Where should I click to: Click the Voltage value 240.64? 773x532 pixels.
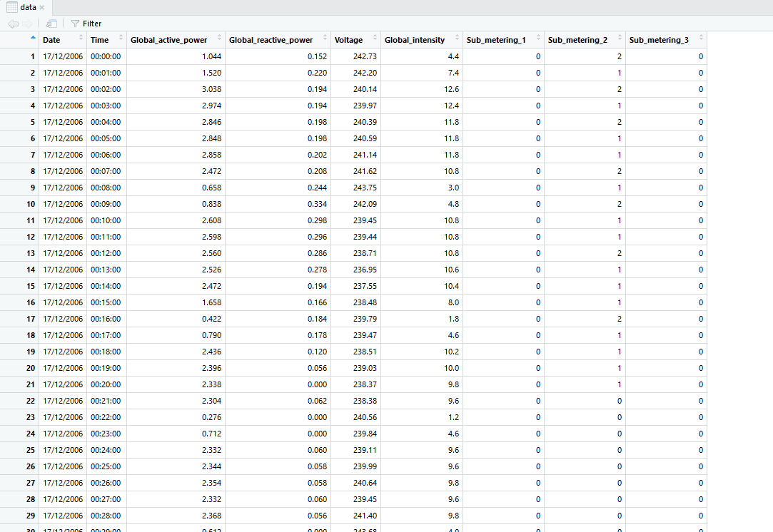[365, 483]
